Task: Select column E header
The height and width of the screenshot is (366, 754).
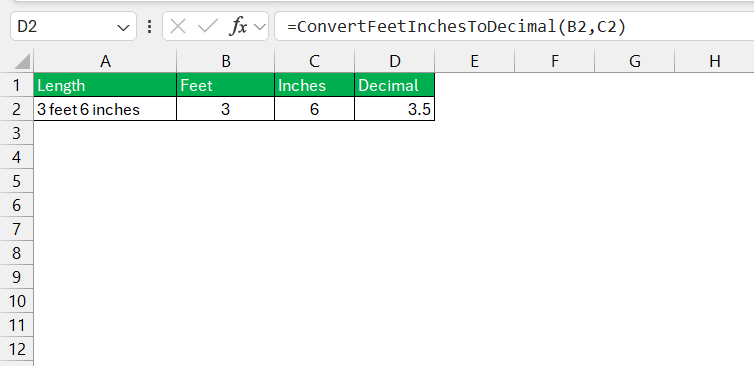Action: 475,61
